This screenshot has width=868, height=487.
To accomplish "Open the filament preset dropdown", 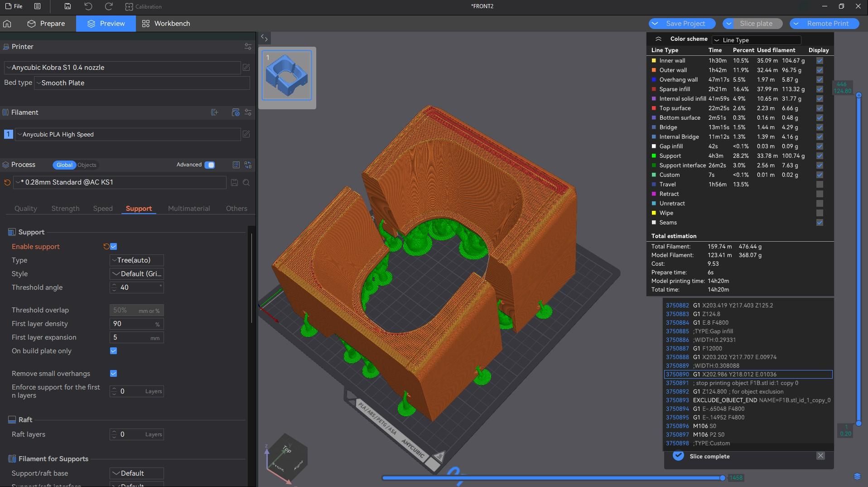I will pos(128,134).
